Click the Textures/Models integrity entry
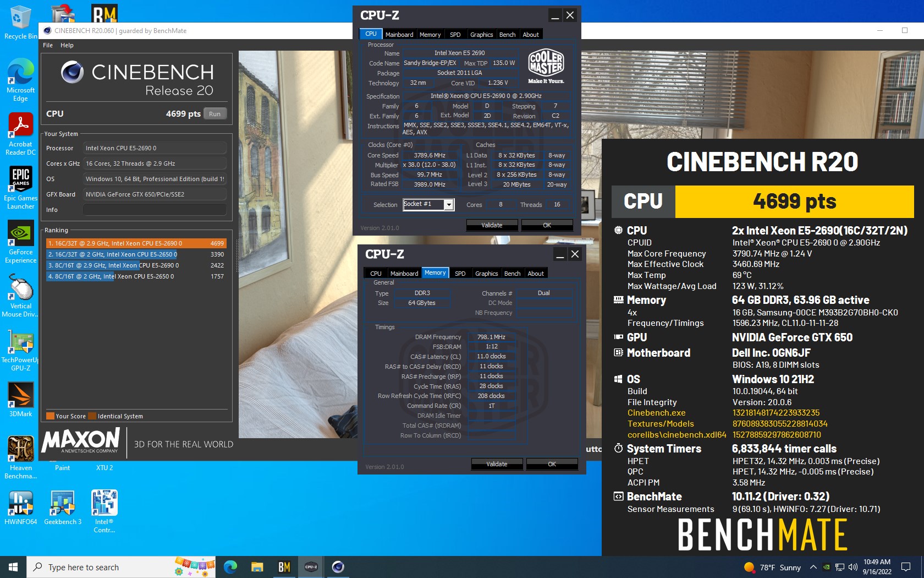The height and width of the screenshot is (578, 924). pyautogui.click(x=661, y=424)
